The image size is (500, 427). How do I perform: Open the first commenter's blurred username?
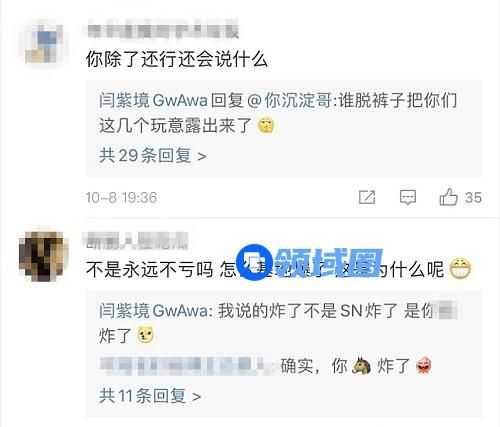pos(163,29)
